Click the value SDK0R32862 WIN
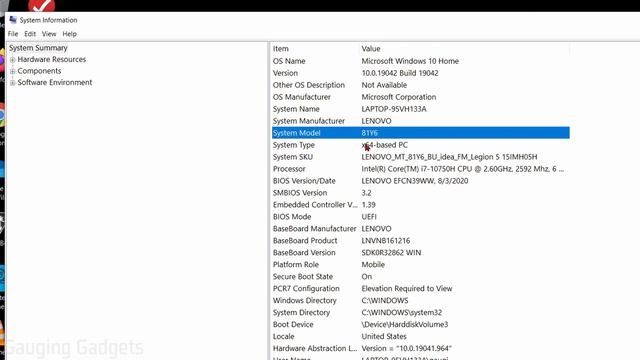The width and height of the screenshot is (640, 360). click(x=391, y=253)
